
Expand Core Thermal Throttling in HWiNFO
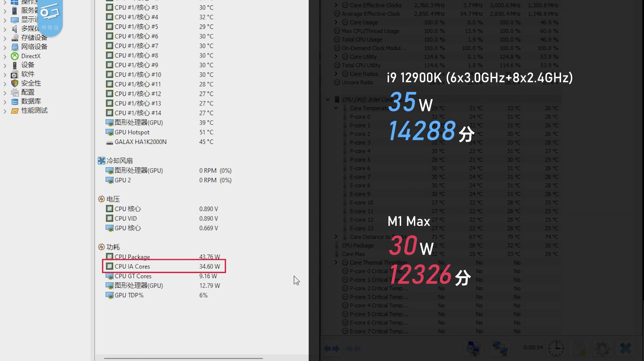point(336,262)
